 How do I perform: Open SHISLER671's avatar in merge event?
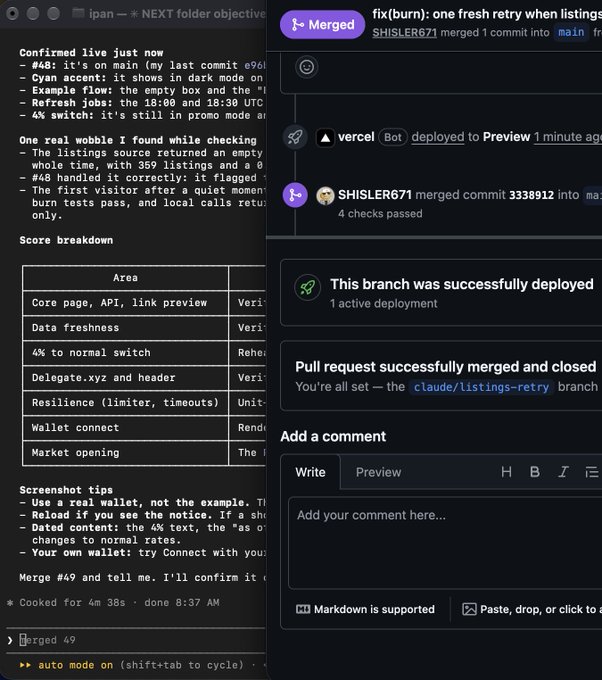tap(325, 195)
